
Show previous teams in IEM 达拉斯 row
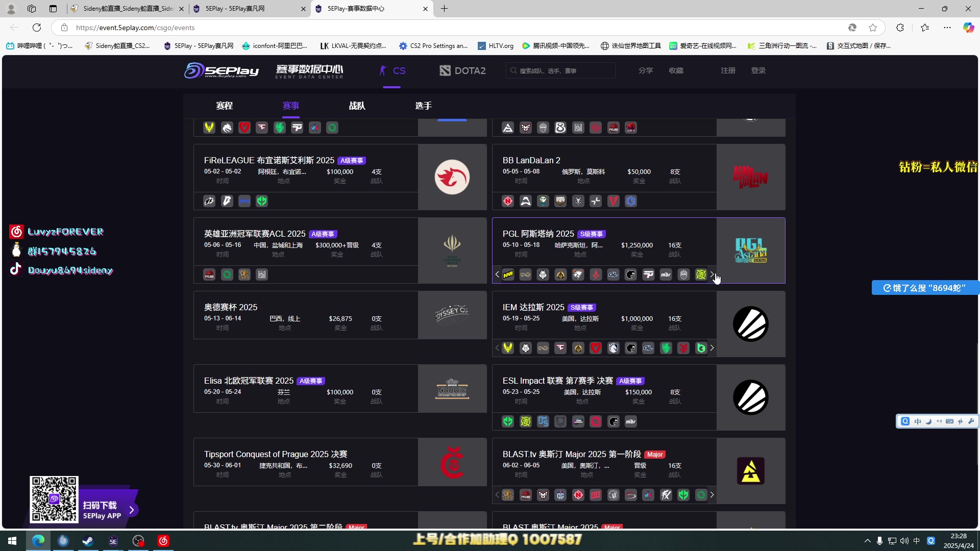click(497, 348)
